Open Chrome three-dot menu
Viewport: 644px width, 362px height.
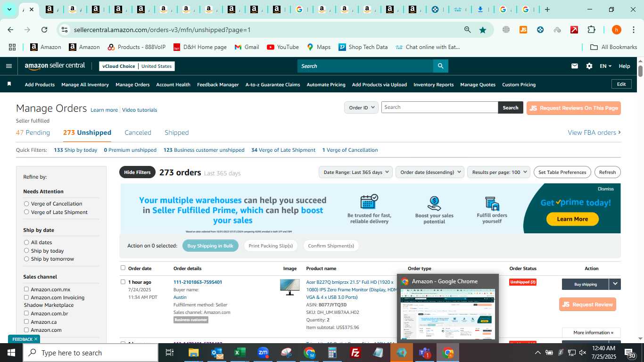633,30
